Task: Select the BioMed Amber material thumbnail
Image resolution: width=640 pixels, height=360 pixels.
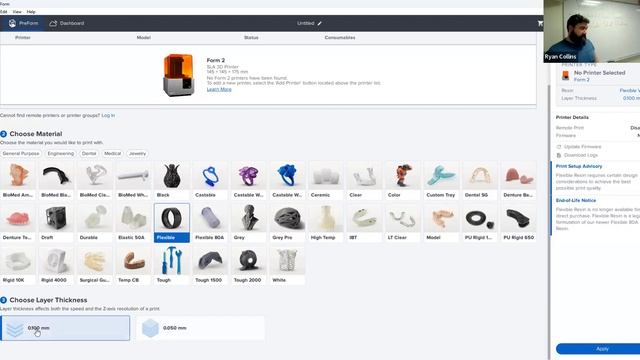Action: [x=18, y=180]
